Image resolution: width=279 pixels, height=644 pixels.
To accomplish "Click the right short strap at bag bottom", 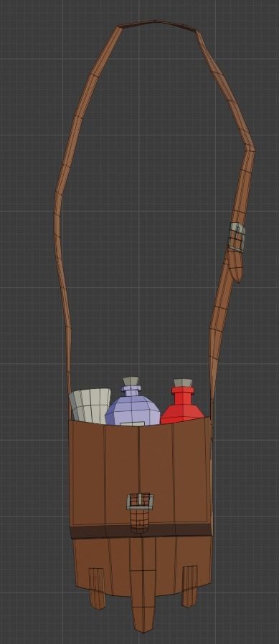I will (189, 586).
